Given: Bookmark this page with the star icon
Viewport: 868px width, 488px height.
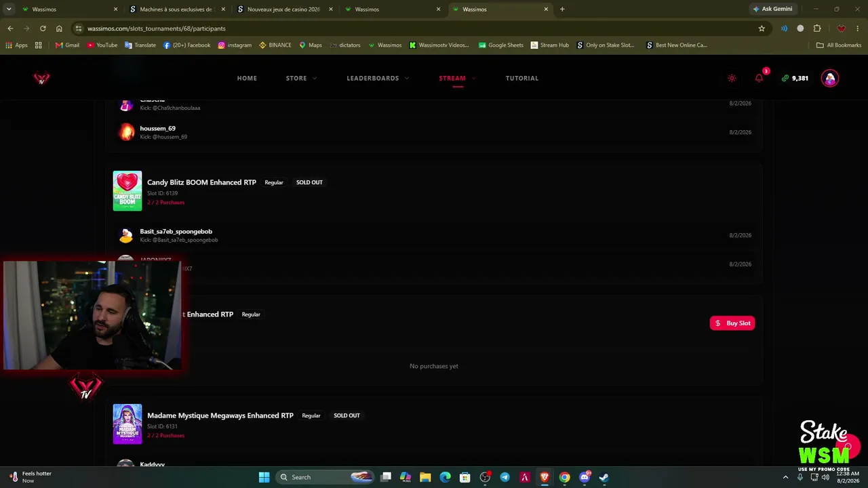Looking at the screenshot, I should point(762,28).
